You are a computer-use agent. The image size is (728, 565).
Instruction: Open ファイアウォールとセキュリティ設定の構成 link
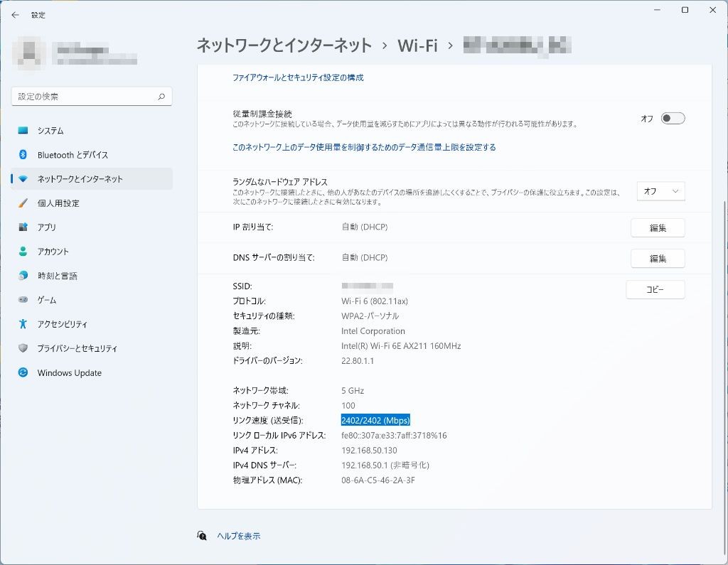pos(298,77)
